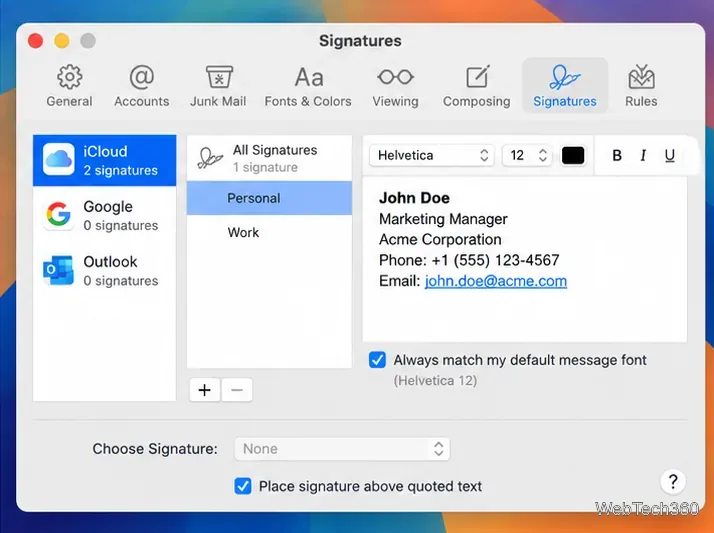Image resolution: width=714 pixels, height=533 pixels.
Task: Open the Choose Signature dropdown
Action: tap(342, 449)
